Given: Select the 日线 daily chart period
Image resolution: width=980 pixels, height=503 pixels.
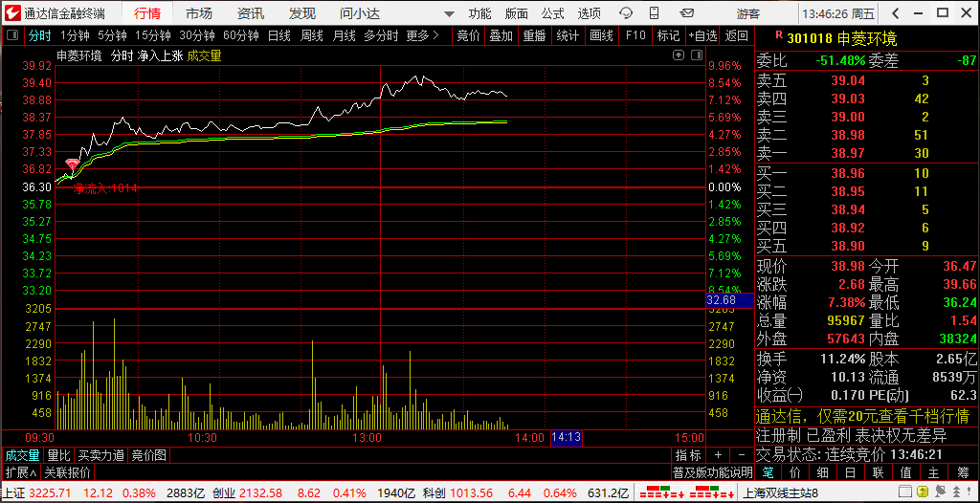Looking at the screenshot, I should (278, 35).
